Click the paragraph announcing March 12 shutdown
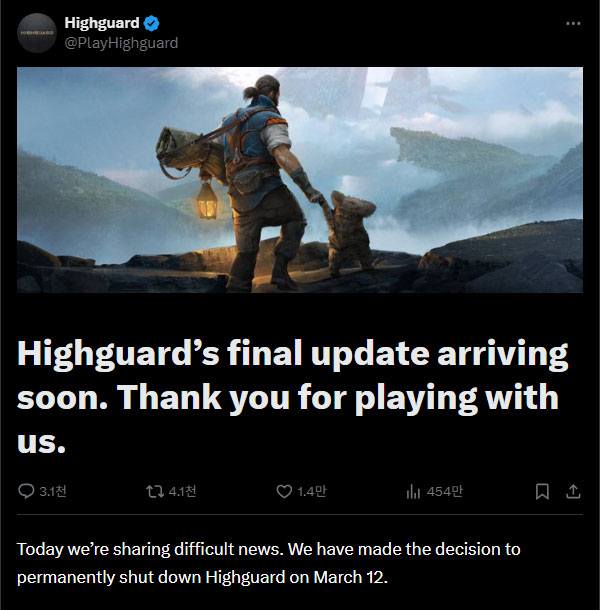600x610 pixels. [x=268, y=563]
